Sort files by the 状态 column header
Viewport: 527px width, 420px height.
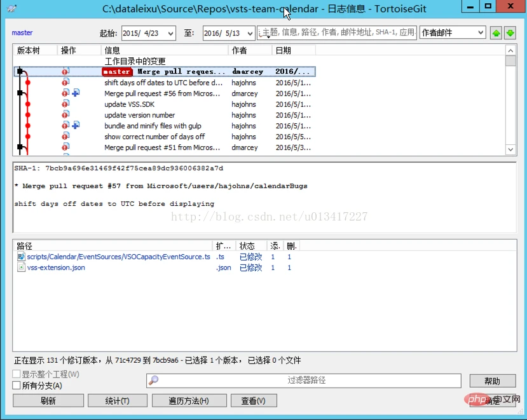coord(251,246)
